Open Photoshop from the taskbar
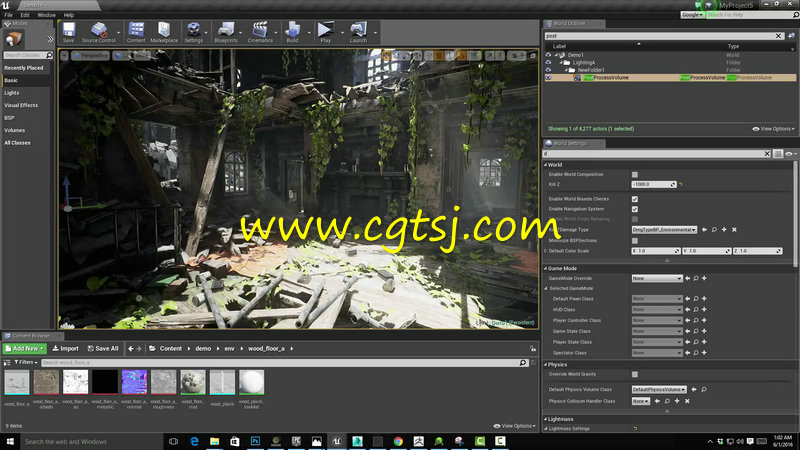The image size is (800, 450). point(256,441)
